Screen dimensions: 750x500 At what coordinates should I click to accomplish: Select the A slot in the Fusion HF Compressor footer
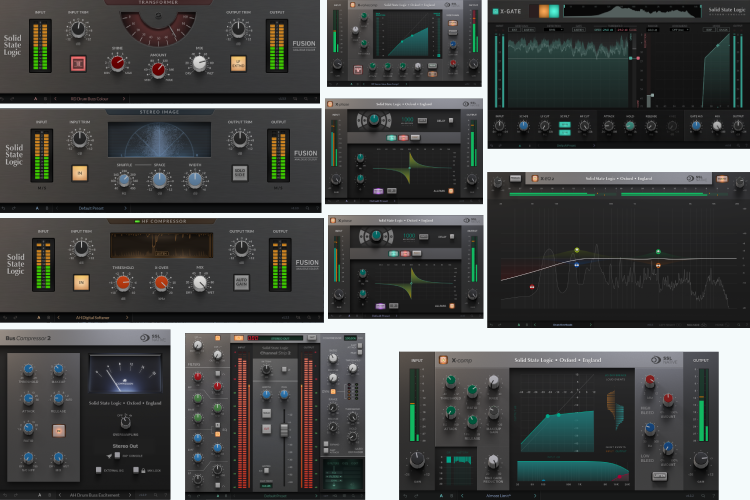[38, 317]
